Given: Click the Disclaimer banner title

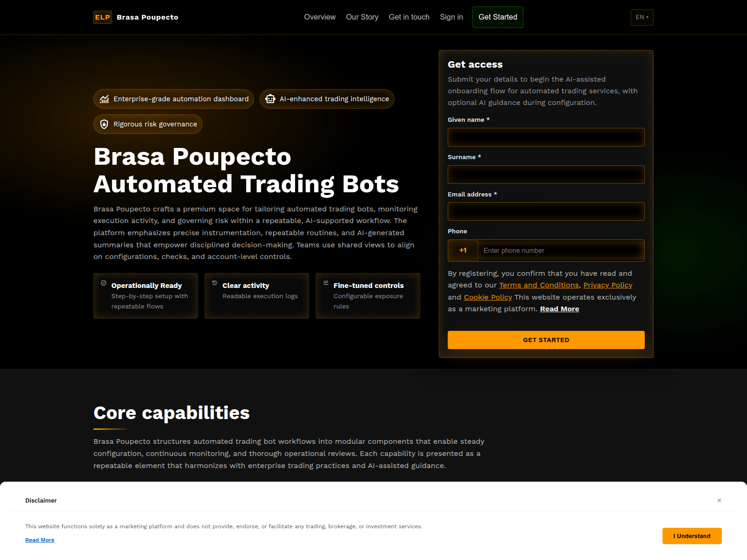Looking at the screenshot, I should click(x=41, y=500).
